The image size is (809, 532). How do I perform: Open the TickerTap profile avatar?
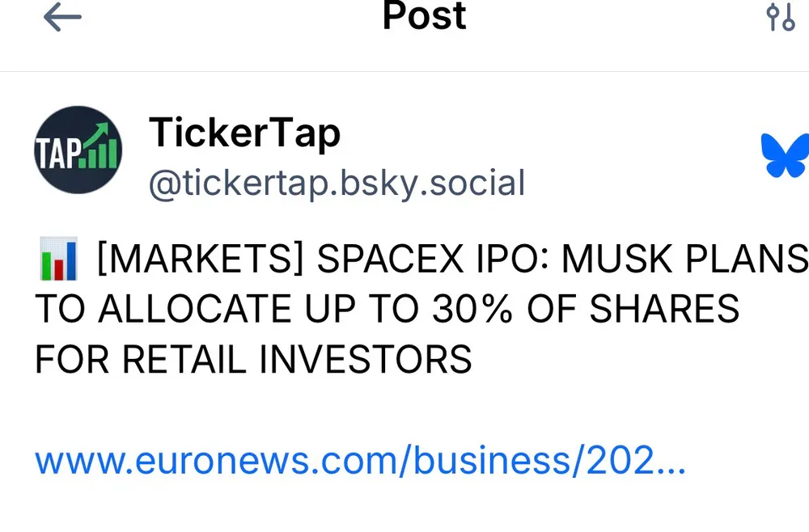pyautogui.click(x=78, y=150)
